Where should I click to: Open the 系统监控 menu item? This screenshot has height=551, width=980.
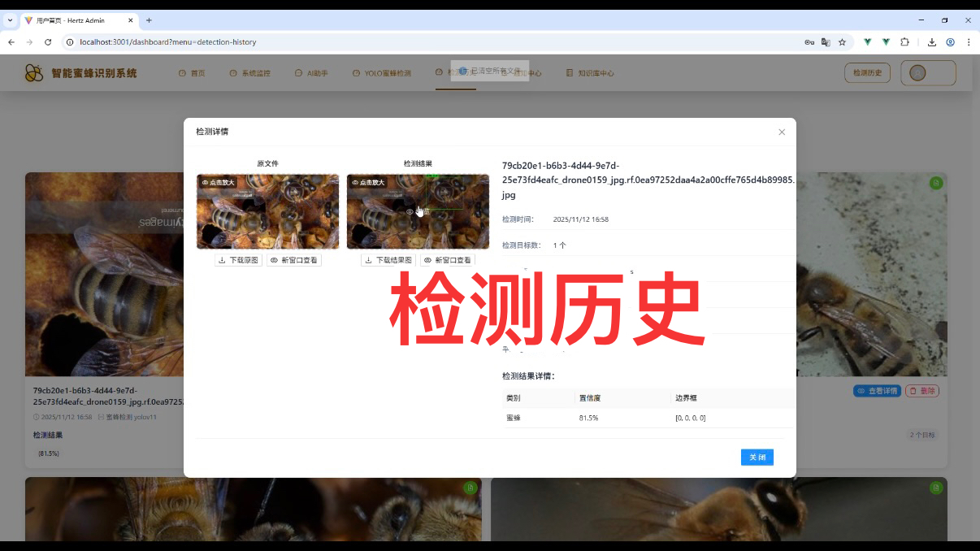tap(249, 73)
